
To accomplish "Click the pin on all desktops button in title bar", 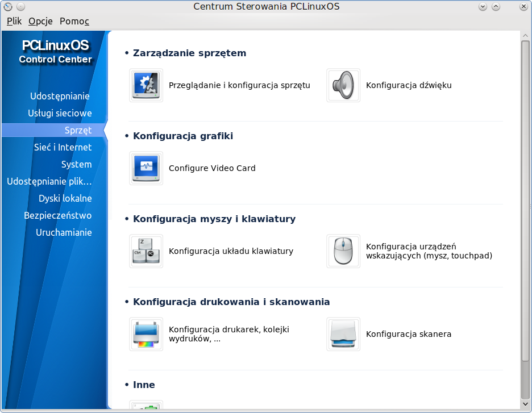I will click(x=20, y=6).
